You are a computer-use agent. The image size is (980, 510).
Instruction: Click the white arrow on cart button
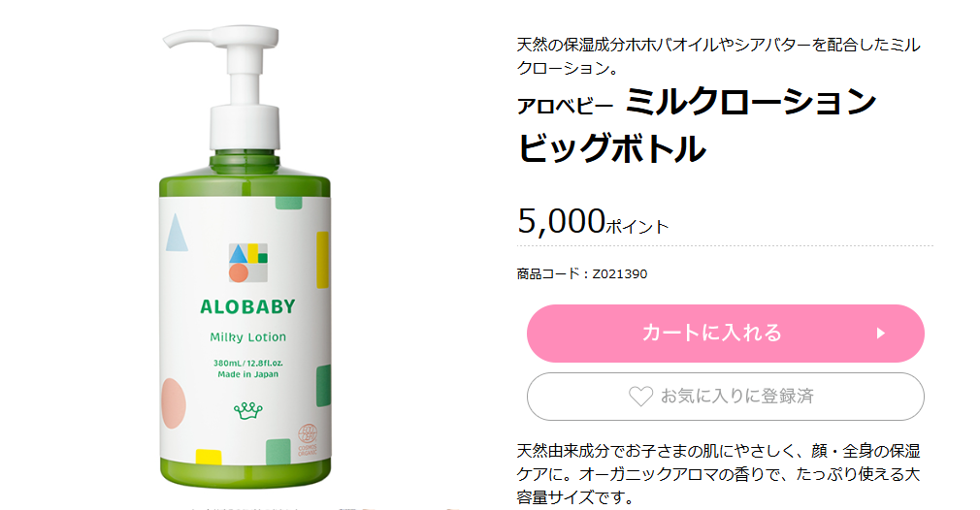point(881,334)
